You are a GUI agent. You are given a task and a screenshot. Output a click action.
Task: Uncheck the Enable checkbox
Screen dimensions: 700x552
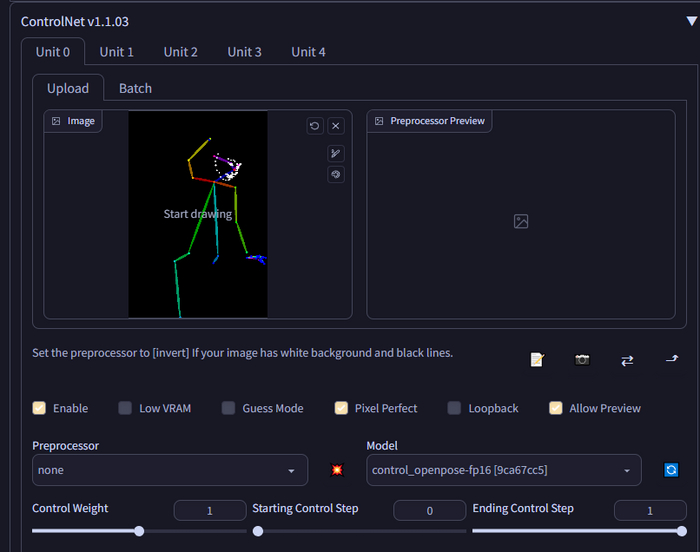click(x=40, y=408)
